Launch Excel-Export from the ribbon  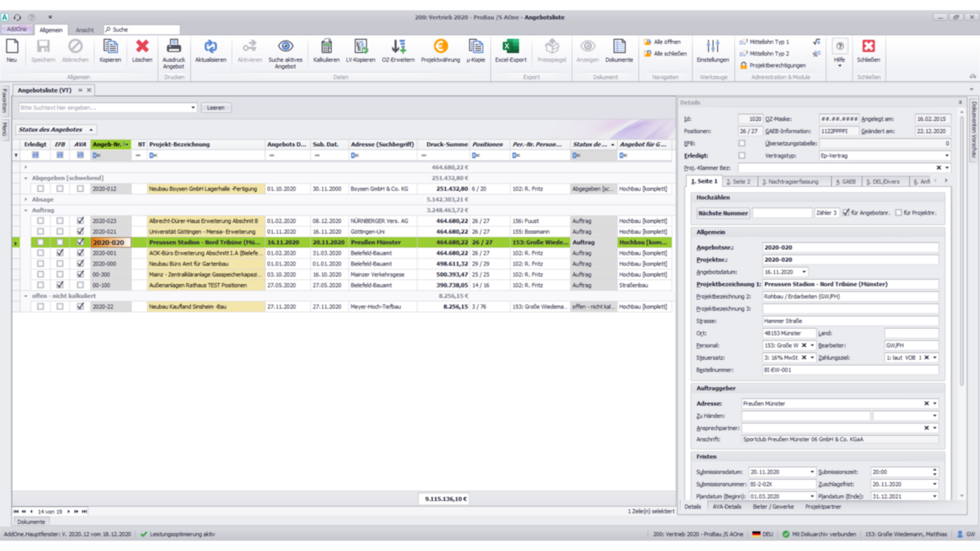click(510, 48)
